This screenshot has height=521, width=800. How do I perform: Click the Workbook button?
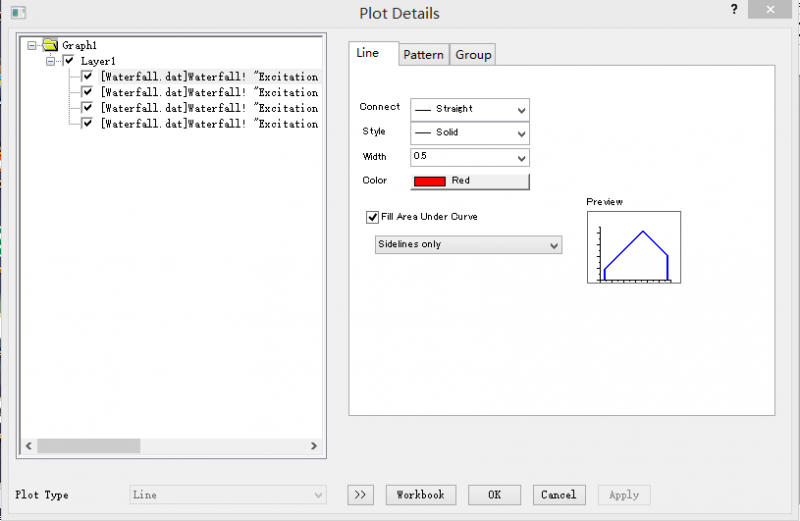[x=421, y=495]
